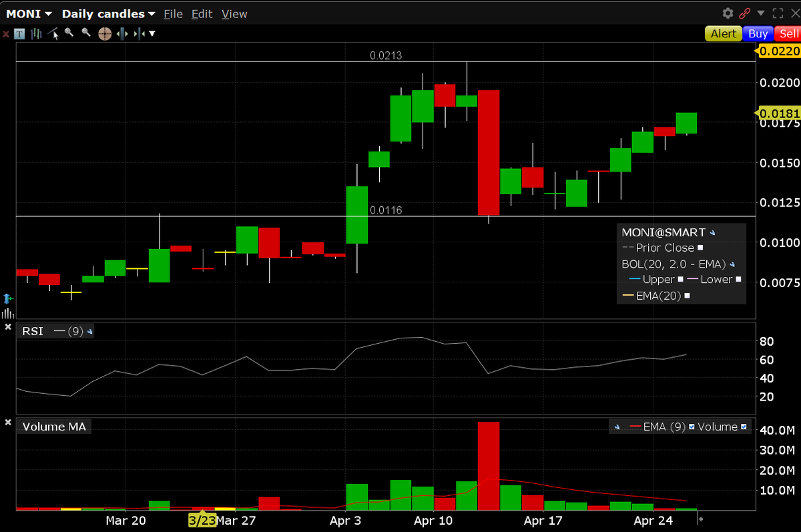801x532 pixels.
Task: Select the 0.0220 price marker
Action: tap(778, 50)
